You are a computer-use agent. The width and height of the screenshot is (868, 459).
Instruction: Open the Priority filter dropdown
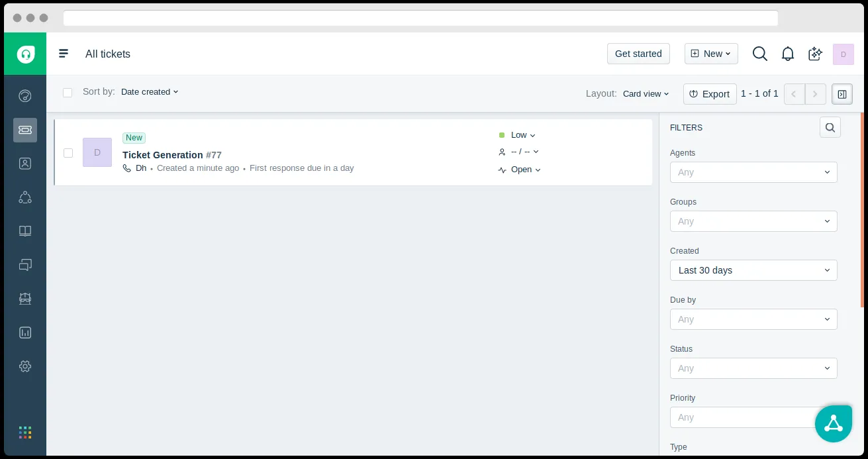pyautogui.click(x=753, y=417)
